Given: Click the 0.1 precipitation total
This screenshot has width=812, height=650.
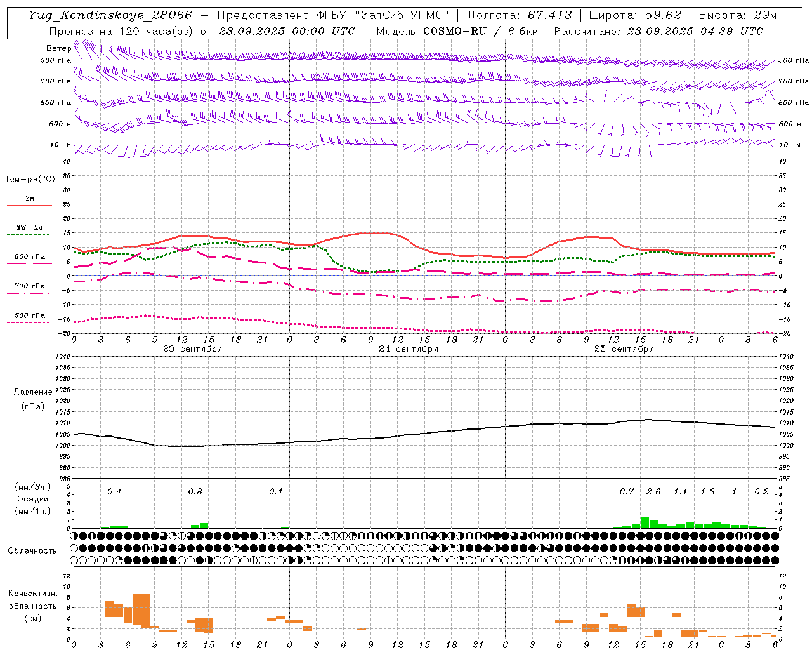Looking at the screenshot, I should [x=275, y=491].
